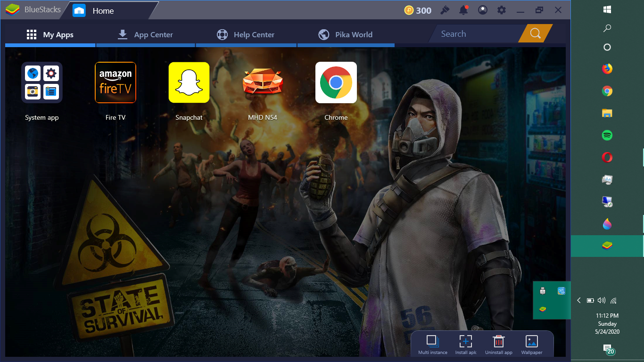Open Spotify from the taskbar
Screen dimensions: 644x362
607,135
